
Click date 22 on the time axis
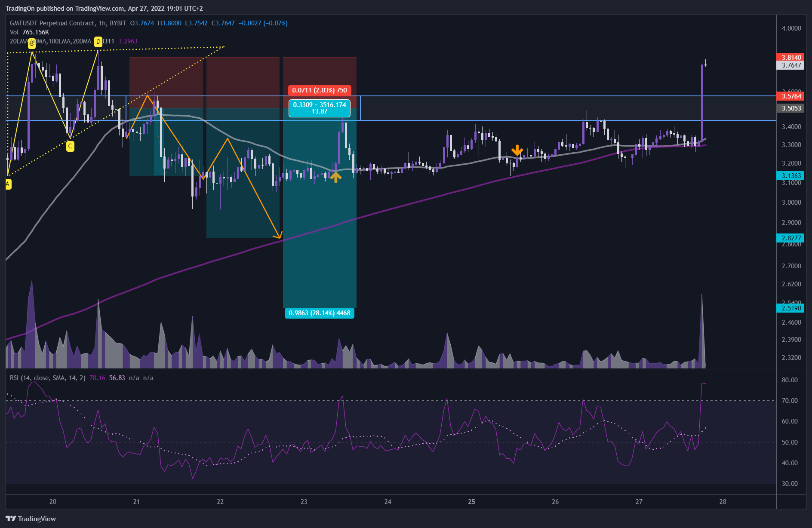[220, 502]
